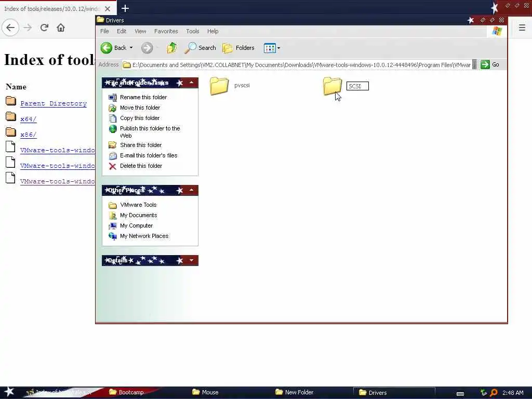Open the Help menu

[212, 31]
